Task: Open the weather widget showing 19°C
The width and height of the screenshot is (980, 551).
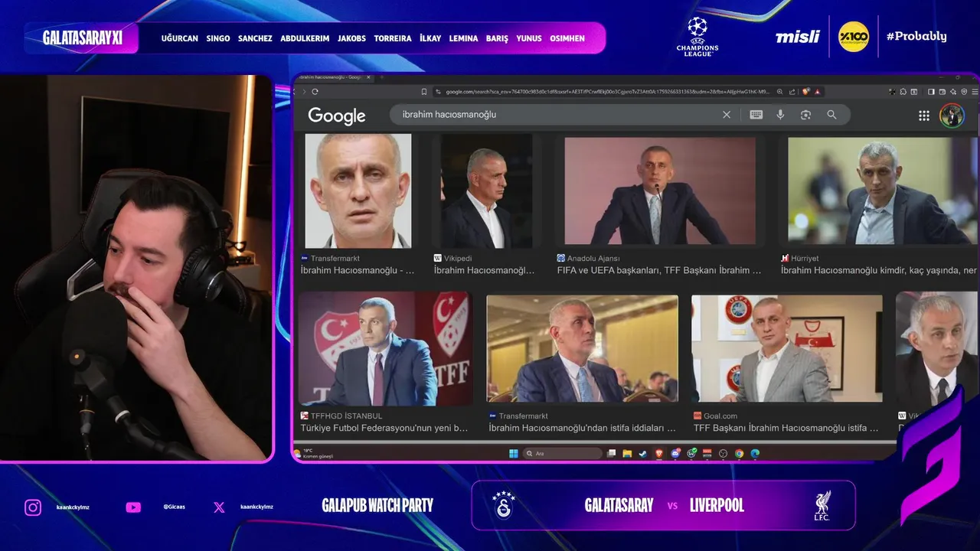Action: point(314,453)
